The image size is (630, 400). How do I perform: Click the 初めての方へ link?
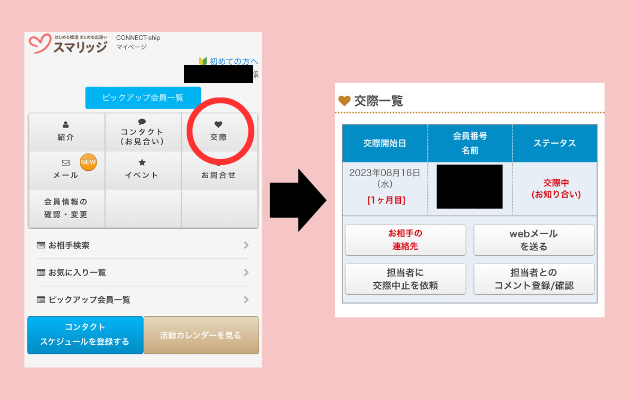(233, 61)
